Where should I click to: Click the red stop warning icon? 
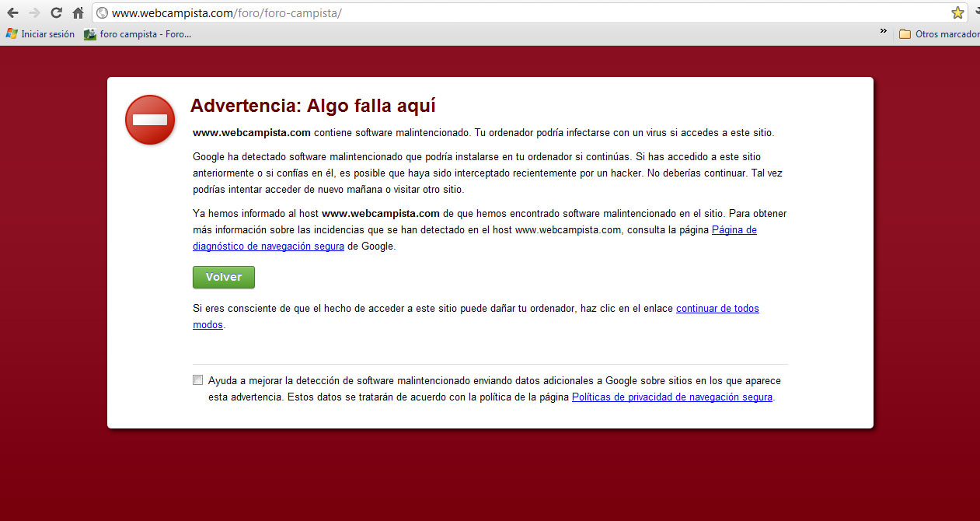[x=150, y=120]
